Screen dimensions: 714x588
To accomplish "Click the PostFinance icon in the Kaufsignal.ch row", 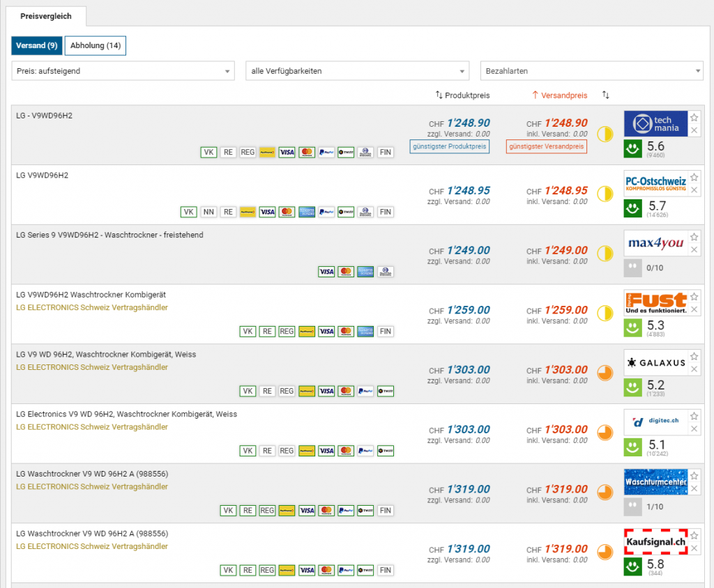I will 287,571.
